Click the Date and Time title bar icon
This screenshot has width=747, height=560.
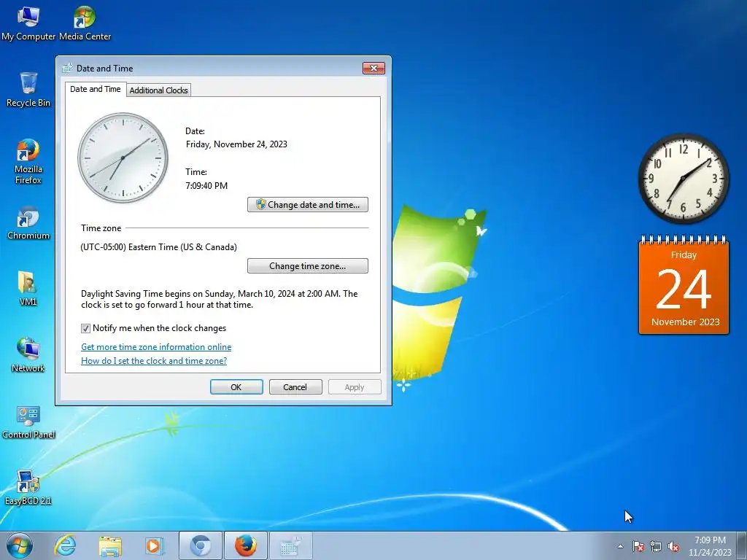point(67,68)
